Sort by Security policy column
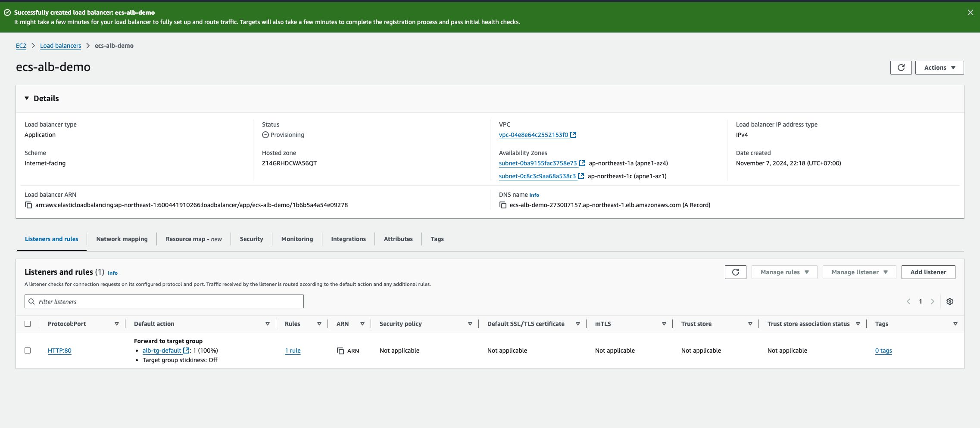Image resolution: width=980 pixels, height=428 pixels. click(470, 324)
